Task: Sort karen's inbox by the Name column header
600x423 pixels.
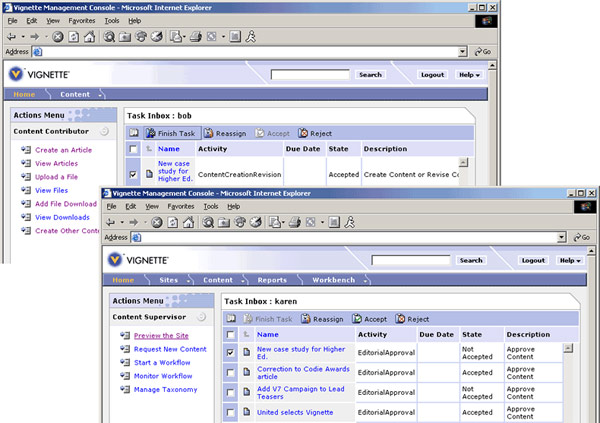Action: pos(267,335)
